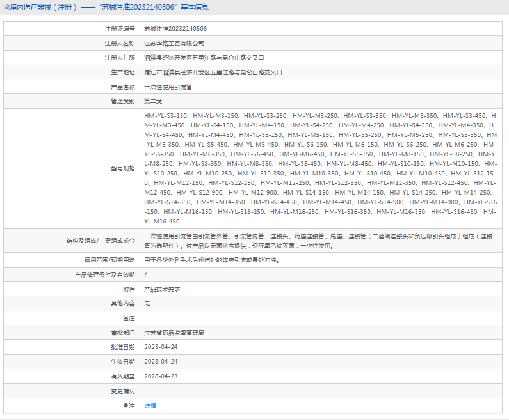Click the structure composition description text
509x420 pixels.
(318, 241)
